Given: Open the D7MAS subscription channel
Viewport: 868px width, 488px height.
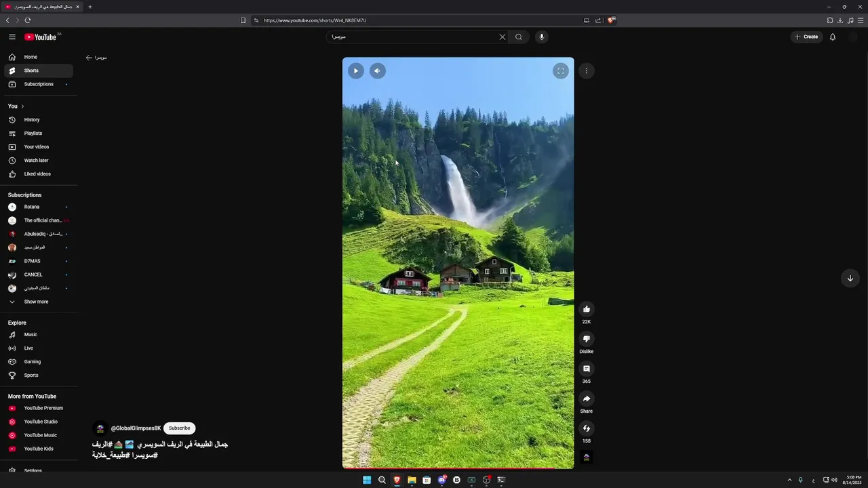Looking at the screenshot, I should [x=39, y=261].
